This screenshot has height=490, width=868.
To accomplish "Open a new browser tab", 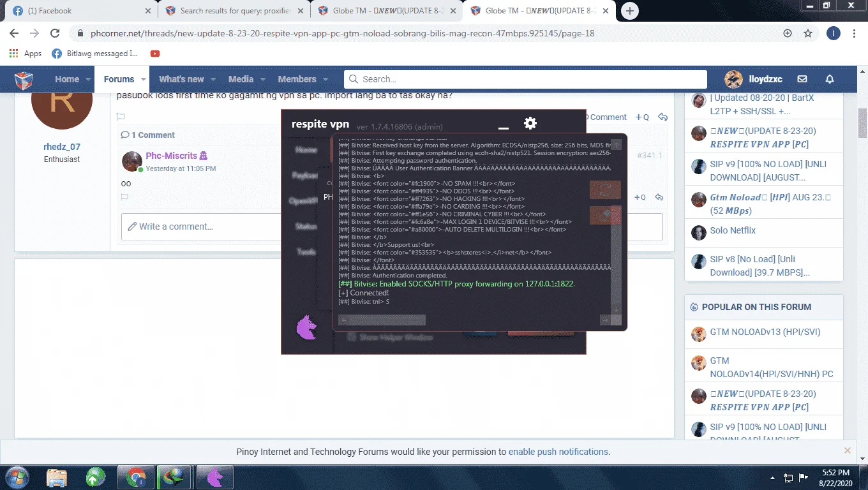I will (x=630, y=11).
